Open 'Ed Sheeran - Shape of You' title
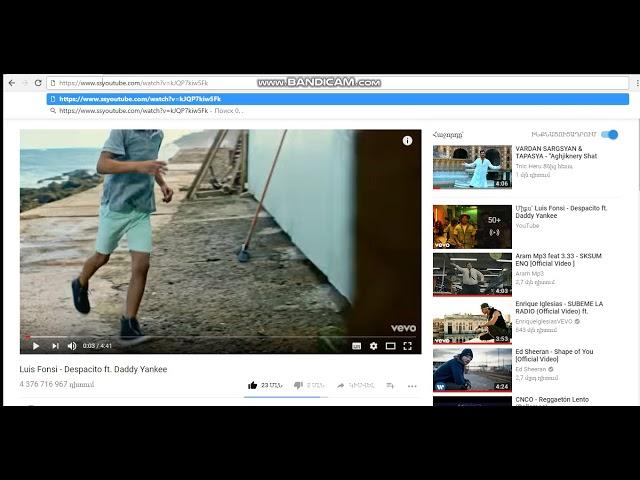The image size is (640, 480). tap(554, 355)
